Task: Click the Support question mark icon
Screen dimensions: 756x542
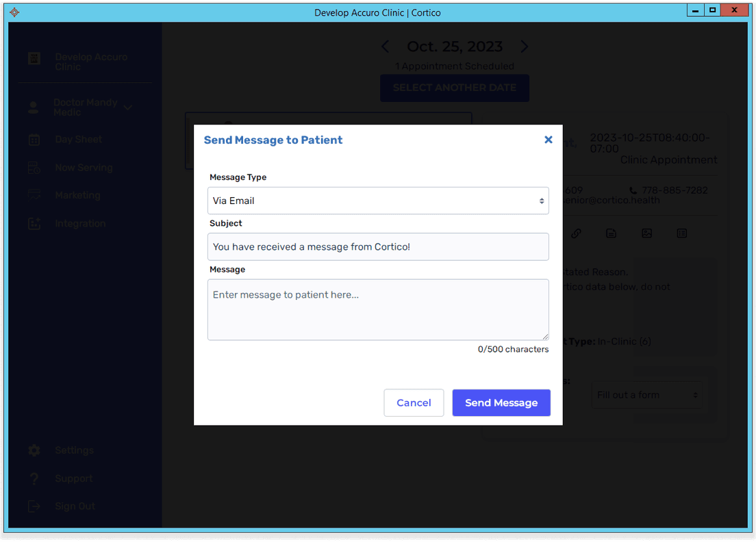Action: [x=34, y=478]
